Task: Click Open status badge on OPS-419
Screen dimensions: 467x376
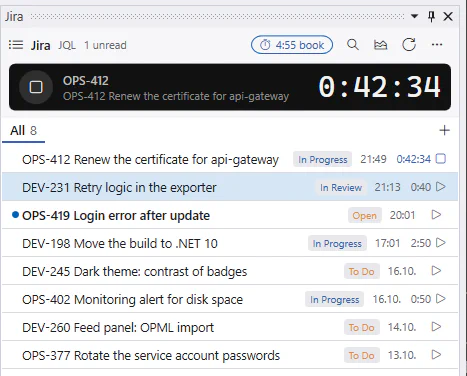Action: [x=364, y=215]
